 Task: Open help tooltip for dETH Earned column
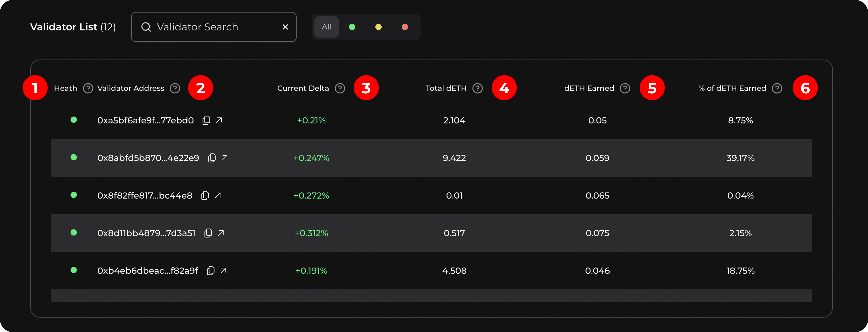click(625, 88)
